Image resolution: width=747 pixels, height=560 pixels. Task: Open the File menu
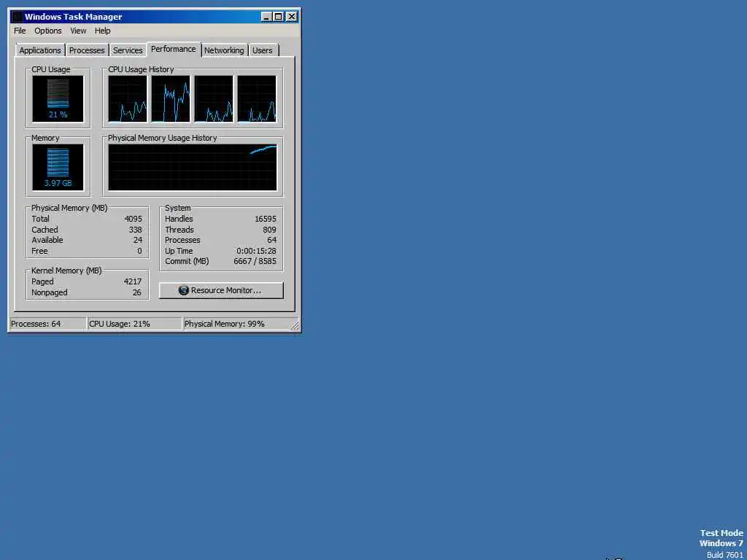pyautogui.click(x=20, y=31)
